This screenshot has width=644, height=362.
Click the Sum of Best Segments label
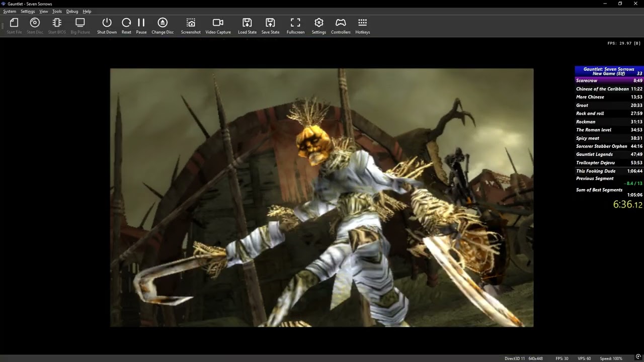pyautogui.click(x=599, y=190)
